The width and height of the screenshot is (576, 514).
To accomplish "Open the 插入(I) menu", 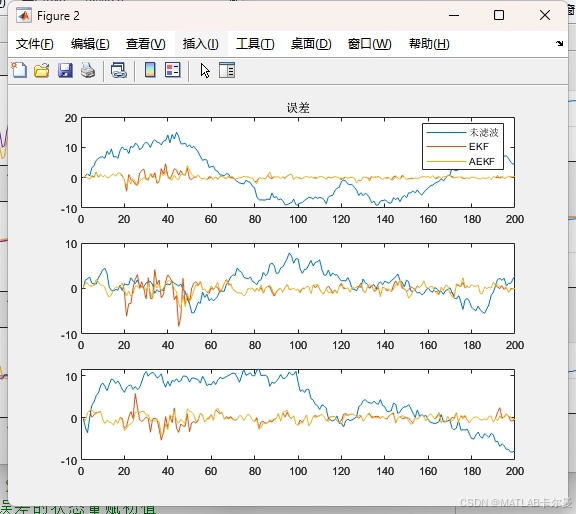I will coord(201,44).
